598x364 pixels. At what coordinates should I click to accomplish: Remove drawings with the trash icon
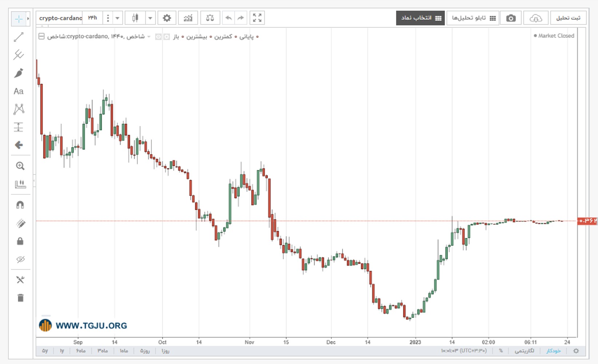20,298
